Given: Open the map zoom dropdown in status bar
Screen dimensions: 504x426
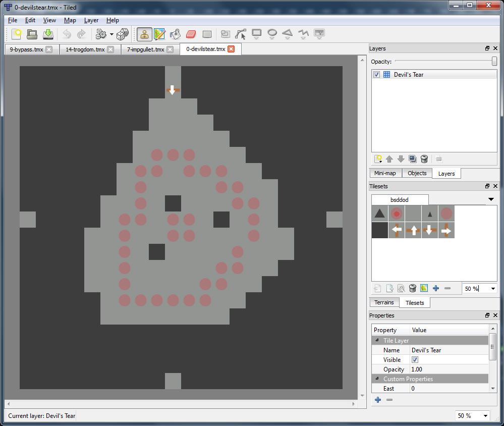Looking at the screenshot, I should pyautogui.click(x=485, y=416).
